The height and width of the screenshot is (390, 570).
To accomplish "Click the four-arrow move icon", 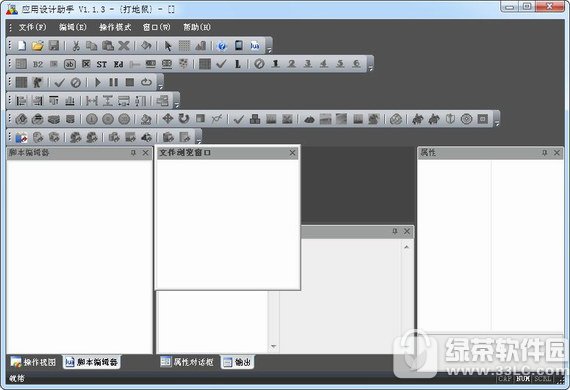I will pos(168,118).
